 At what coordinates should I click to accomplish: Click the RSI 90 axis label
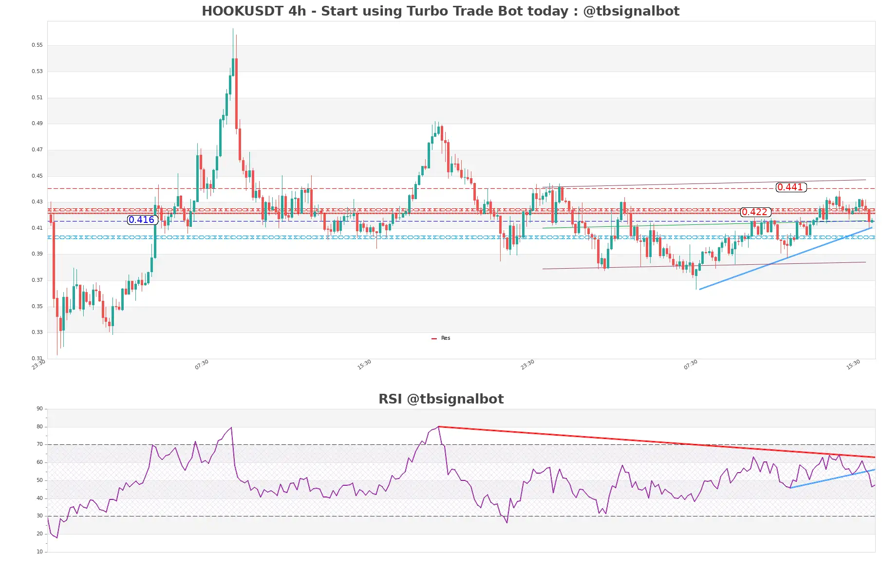[x=39, y=409]
